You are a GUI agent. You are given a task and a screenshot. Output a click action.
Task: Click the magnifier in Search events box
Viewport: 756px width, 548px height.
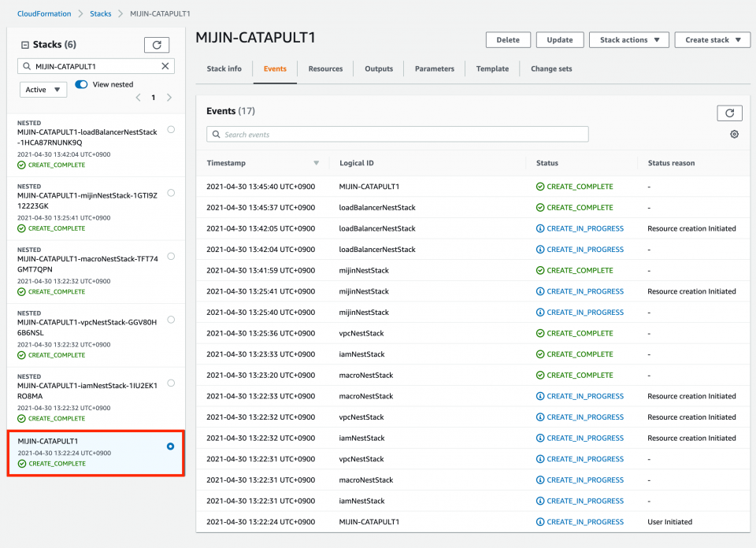pyautogui.click(x=216, y=135)
